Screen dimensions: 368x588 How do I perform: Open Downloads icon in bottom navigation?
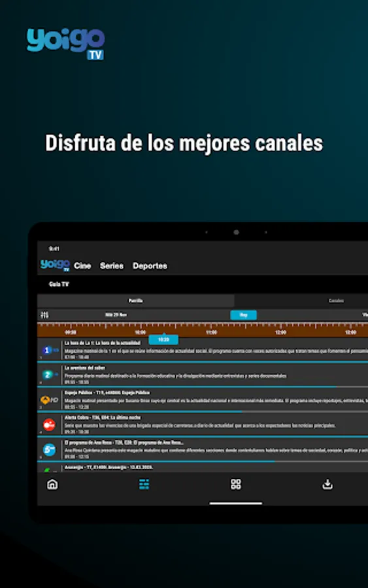[x=327, y=484]
